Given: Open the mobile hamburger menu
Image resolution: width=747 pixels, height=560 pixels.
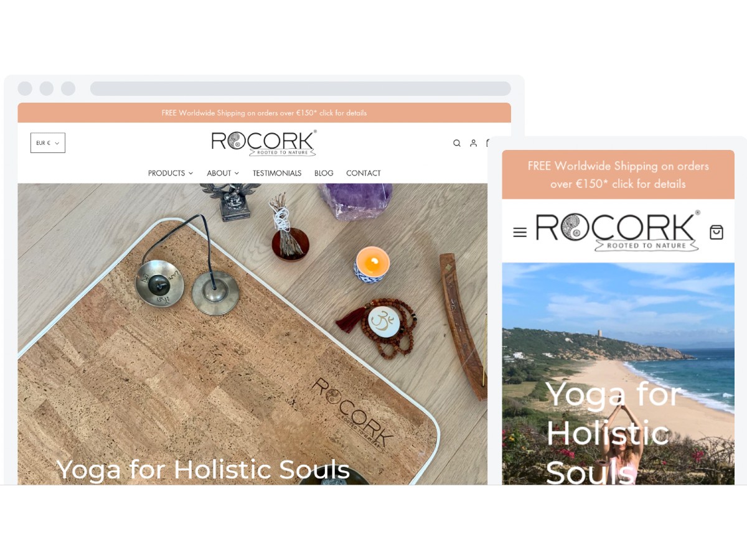Looking at the screenshot, I should pos(520,232).
